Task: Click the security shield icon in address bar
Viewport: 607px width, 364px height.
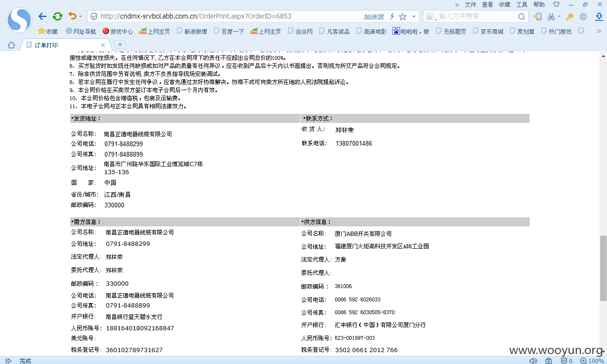Action: pos(94,17)
